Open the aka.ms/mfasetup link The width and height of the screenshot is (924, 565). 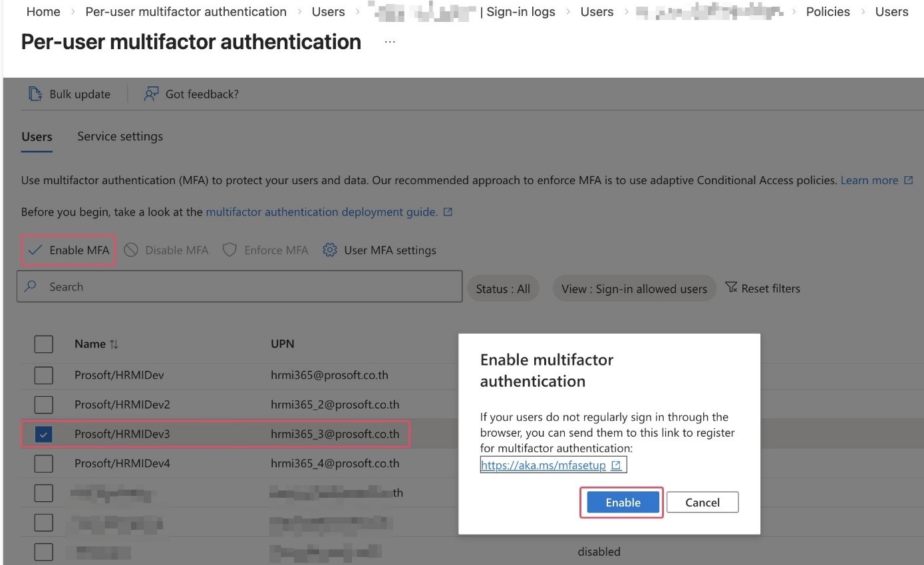543,465
